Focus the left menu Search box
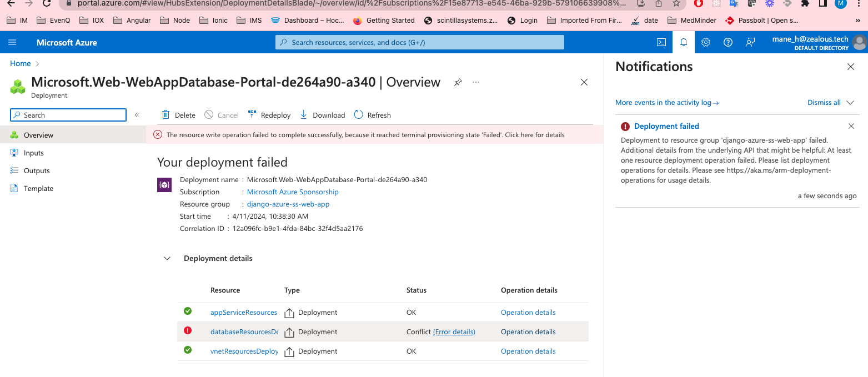The image size is (868, 377). tap(68, 115)
